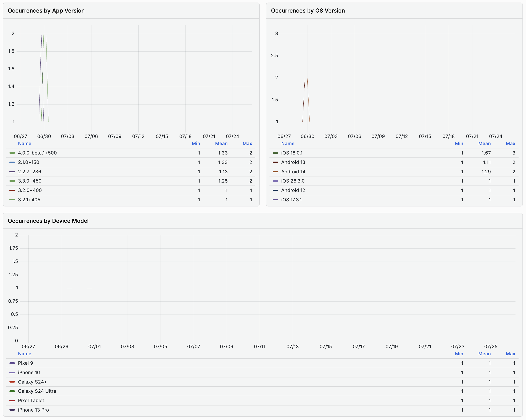Select Android 13 legend entry

pyautogui.click(x=293, y=162)
